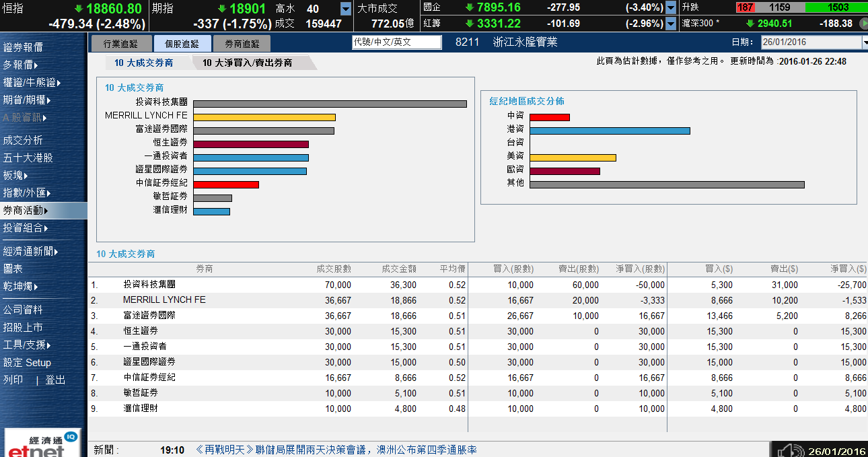The width and height of the screenshot is (868, 457).
Task: Click MERRILL LYNCH FE in the table
Action: click(164, 300)
